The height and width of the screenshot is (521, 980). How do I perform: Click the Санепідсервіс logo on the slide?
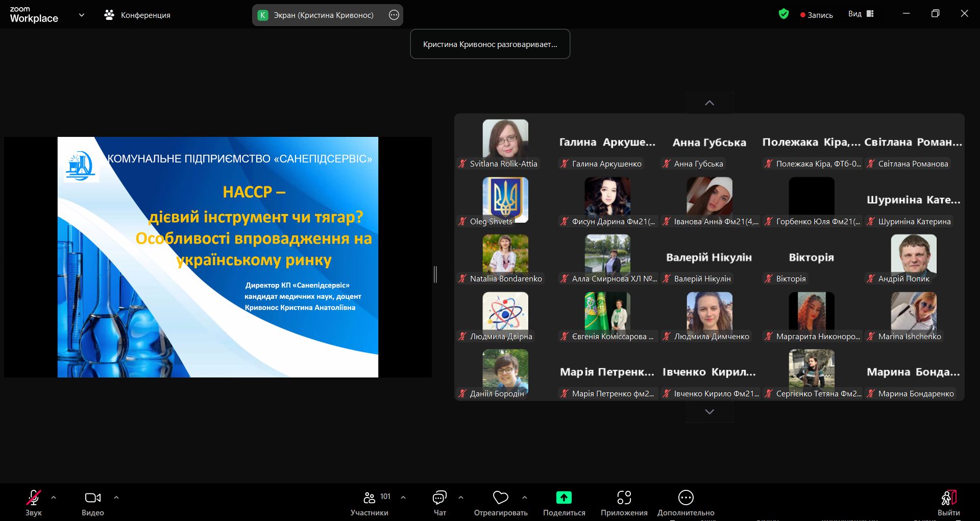tap(81, 165)
